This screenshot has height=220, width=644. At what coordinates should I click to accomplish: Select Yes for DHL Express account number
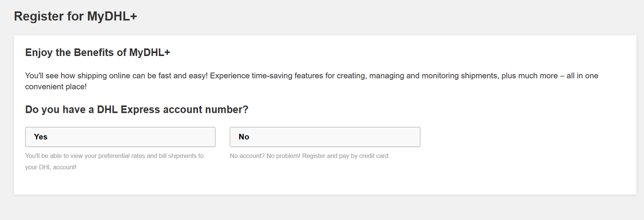click(120, 137)
